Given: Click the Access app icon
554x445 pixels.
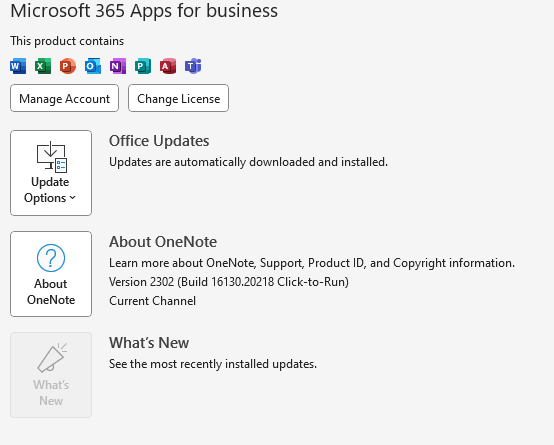Looking at the screenshot, I should coord(168,66).
